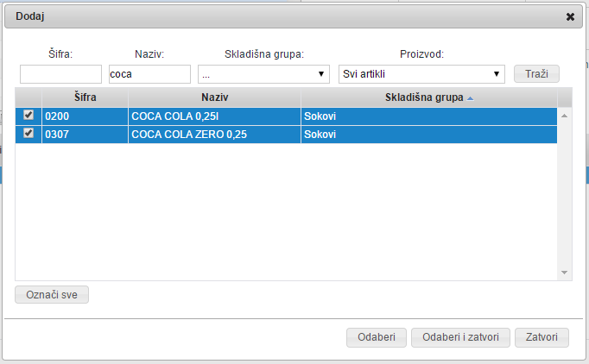Image resolution: width=589 pixels, height=364 pixels.
Task: Click the Označi sve button
Action: point(52,294)
